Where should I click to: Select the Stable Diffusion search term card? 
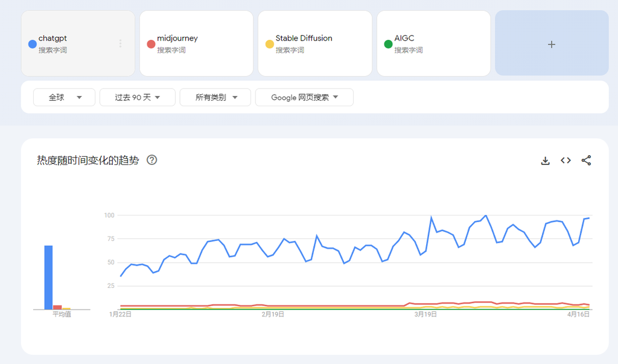315,43
